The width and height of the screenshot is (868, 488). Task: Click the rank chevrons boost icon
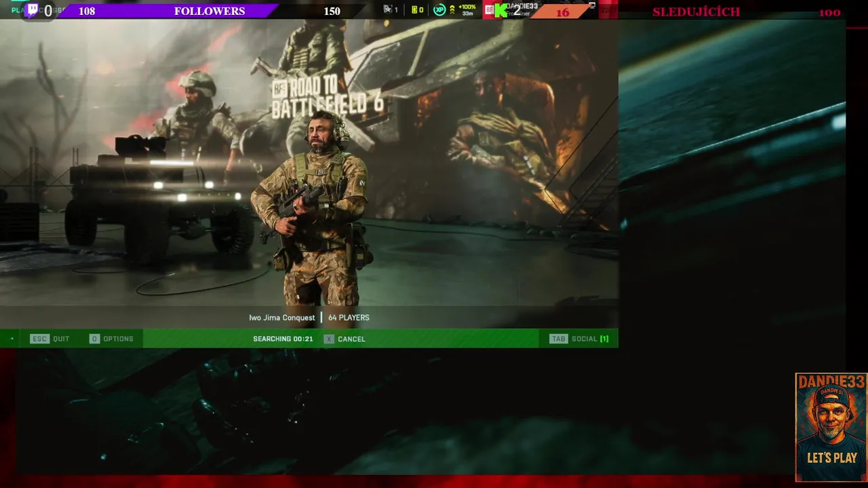[x=452, y=9]
